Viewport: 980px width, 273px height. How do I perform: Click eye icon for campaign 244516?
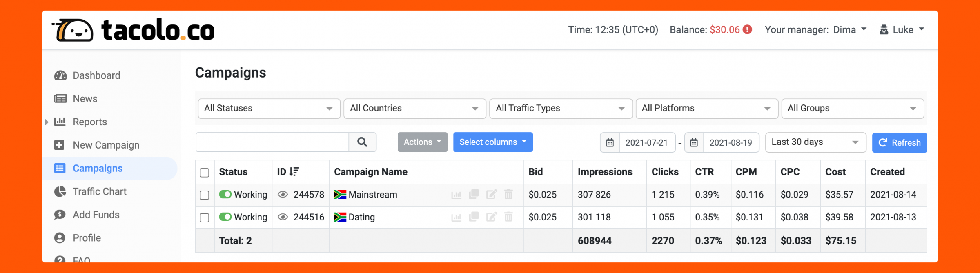coord(283,217)
